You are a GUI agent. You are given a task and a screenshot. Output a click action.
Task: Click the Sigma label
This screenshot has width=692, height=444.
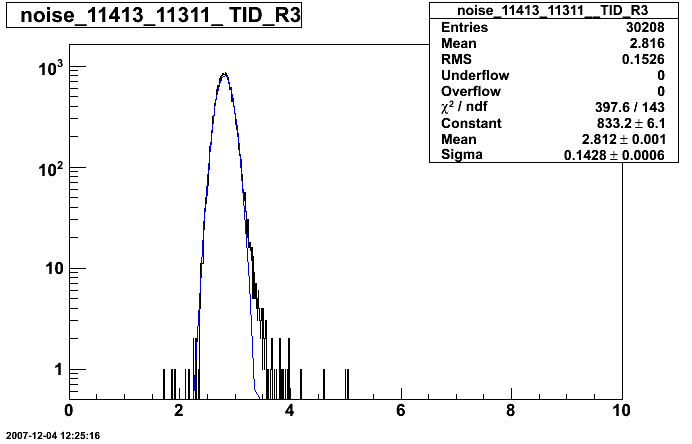click(x=462, y=154)
